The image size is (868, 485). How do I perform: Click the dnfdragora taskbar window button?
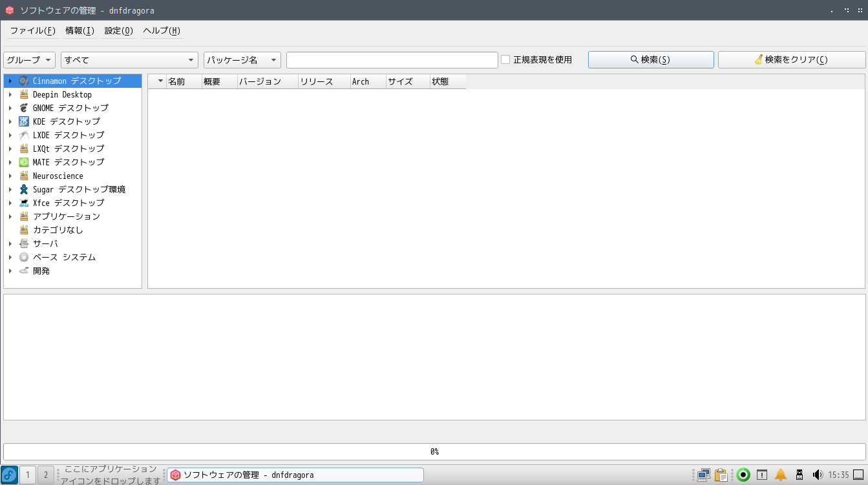tap(295, 475)
